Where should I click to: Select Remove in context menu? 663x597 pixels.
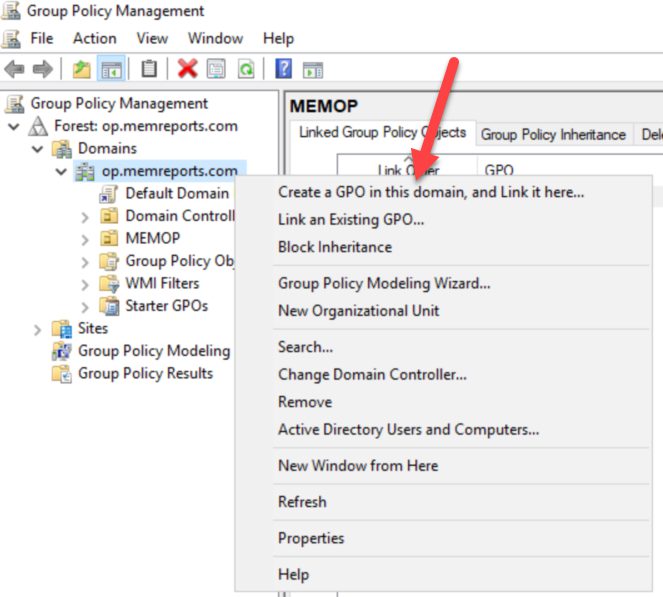[x=443, y=402]
